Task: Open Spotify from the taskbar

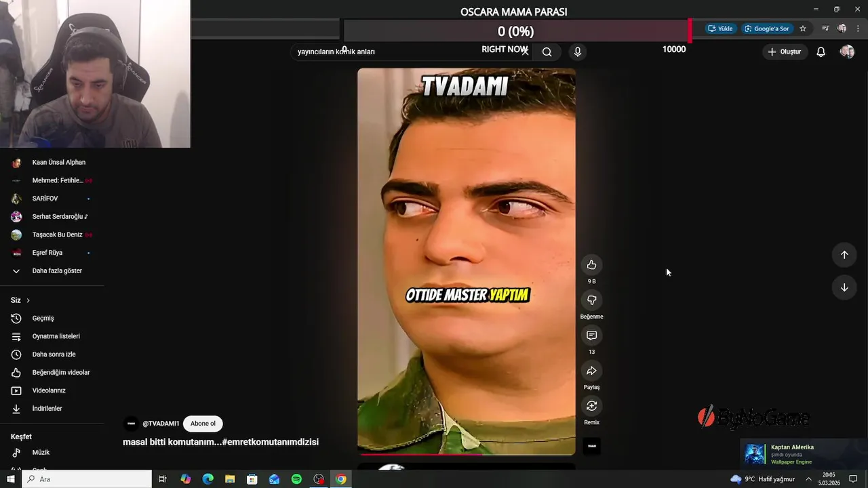Action: click(296, 479)
